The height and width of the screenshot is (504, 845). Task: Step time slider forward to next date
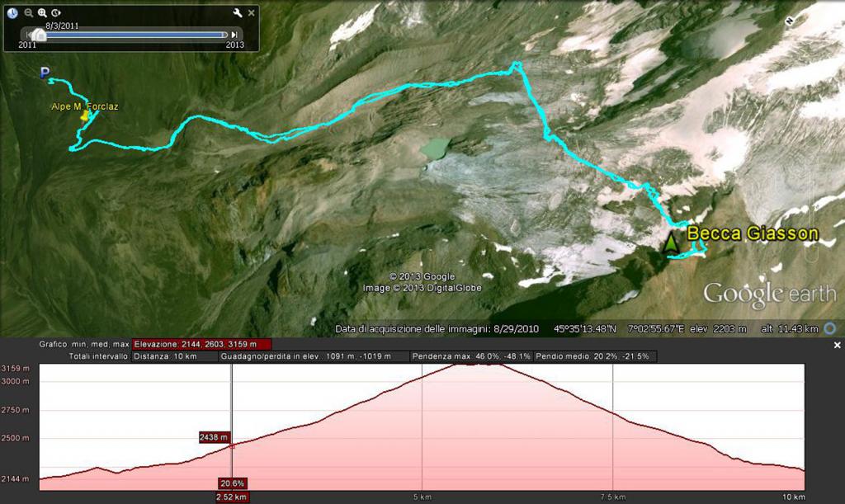coord(235,34)
